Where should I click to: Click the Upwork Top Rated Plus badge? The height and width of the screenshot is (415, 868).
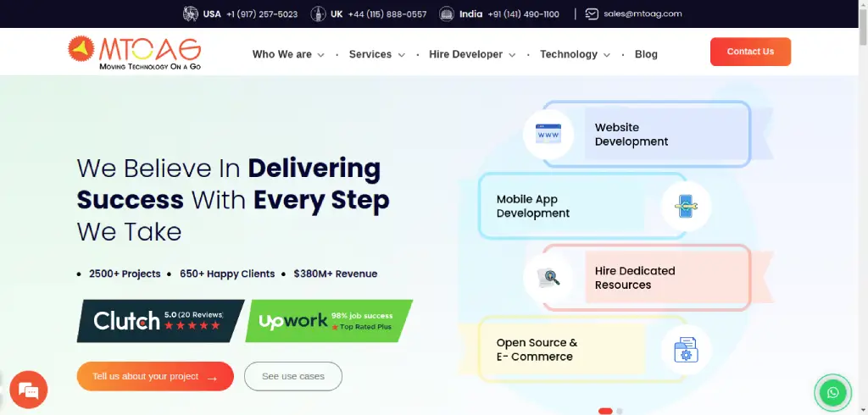coord(328,320)
